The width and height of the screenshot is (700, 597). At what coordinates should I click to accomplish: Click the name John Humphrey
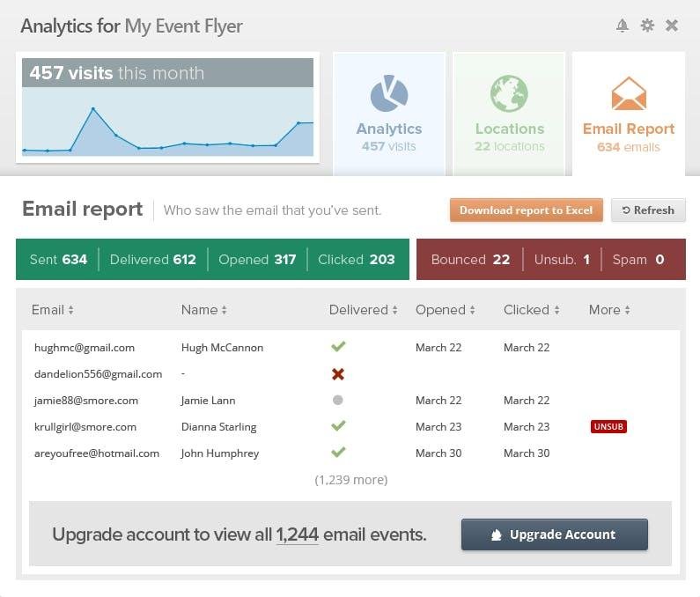pyautogui.click(x=219, y=453)
